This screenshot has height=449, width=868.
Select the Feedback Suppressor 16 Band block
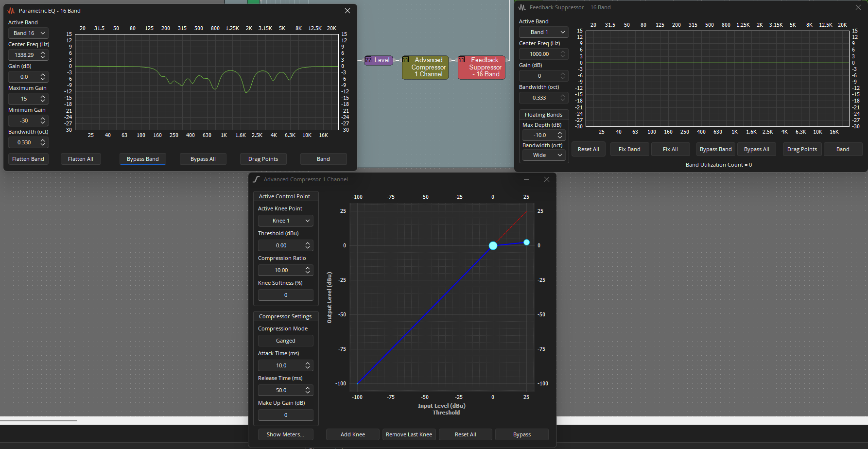(x=482, y=68)
